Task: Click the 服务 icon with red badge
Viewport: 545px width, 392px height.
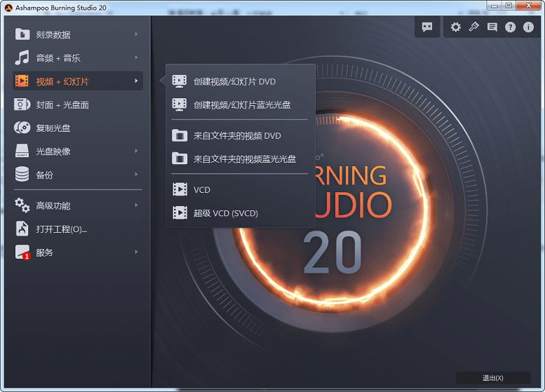Action: [22, 252]
